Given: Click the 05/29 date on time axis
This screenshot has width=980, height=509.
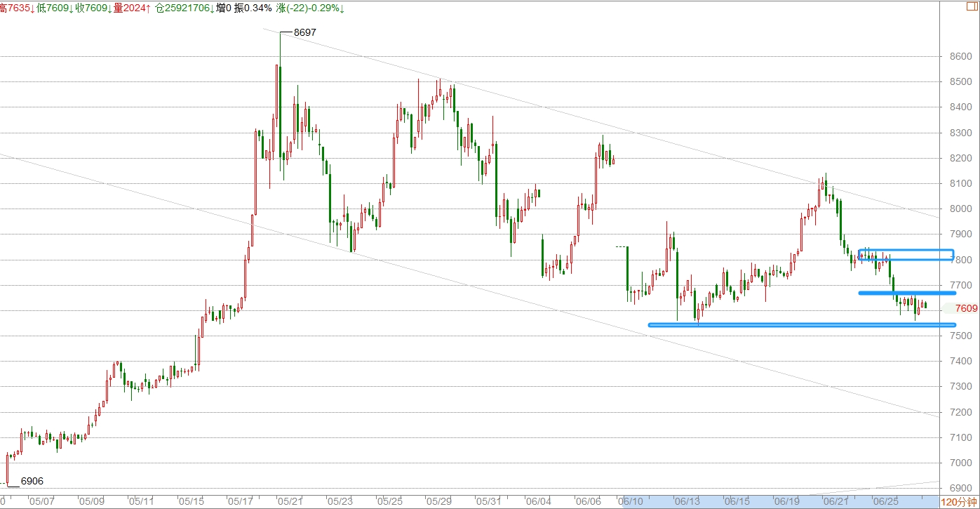Looking at the screenshot, I should 438,502.
